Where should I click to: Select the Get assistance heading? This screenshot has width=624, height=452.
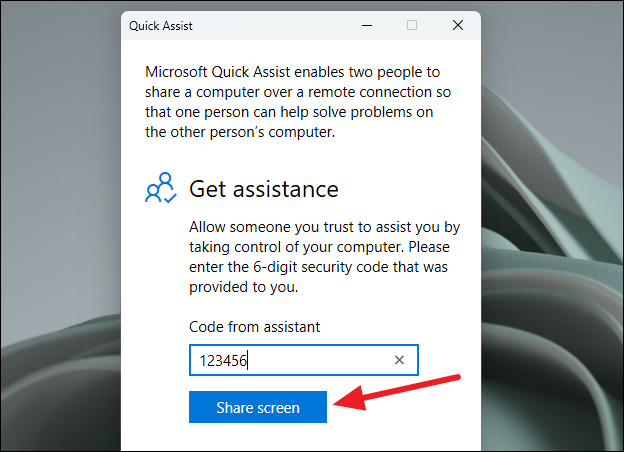coord(263,189)
